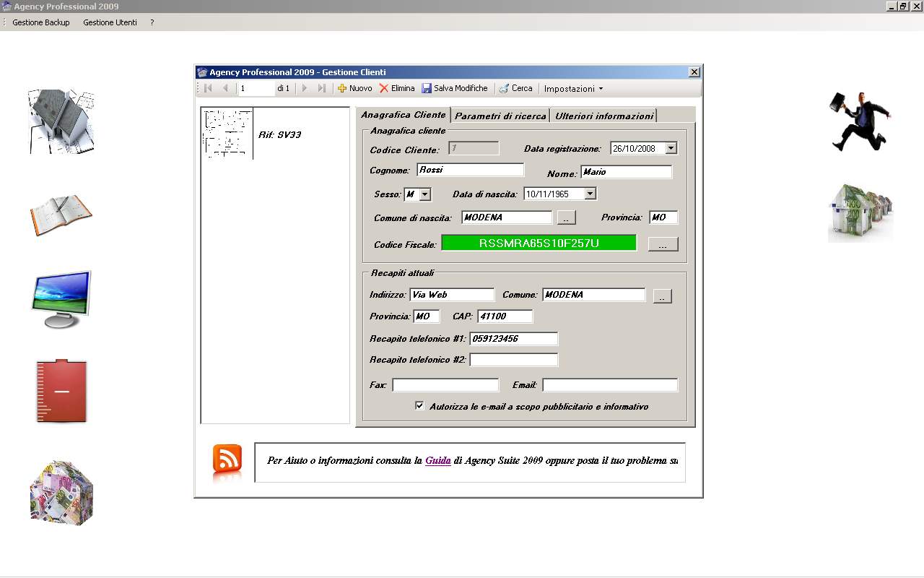
Task: Click the Rif: SV33 label text
Action: point(280,135)
